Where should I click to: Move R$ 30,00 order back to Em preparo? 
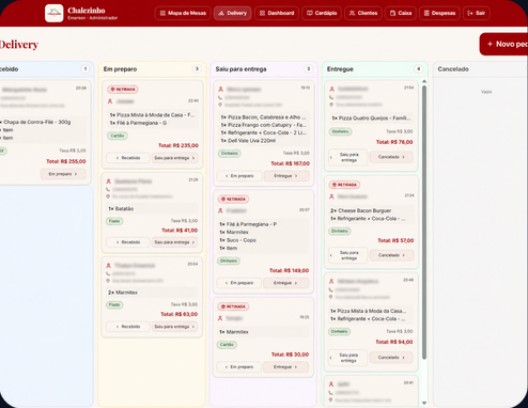pyautogui.click(x=239, y=367)
